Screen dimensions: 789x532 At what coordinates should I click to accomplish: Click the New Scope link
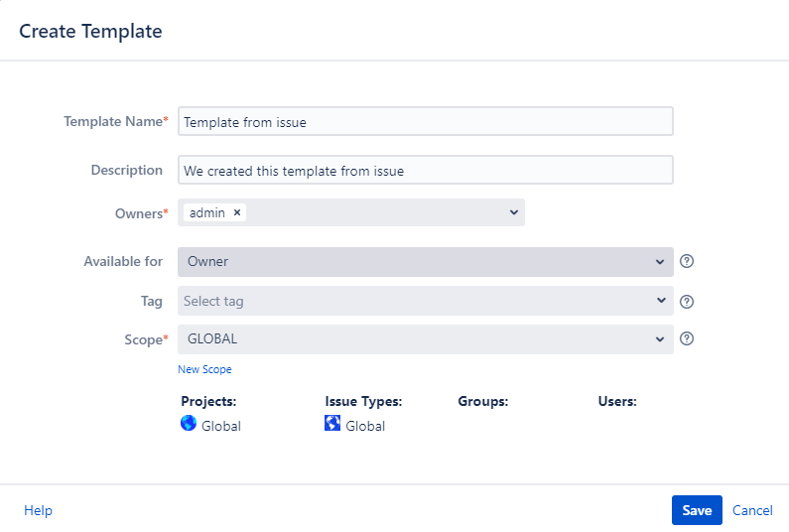204,369
